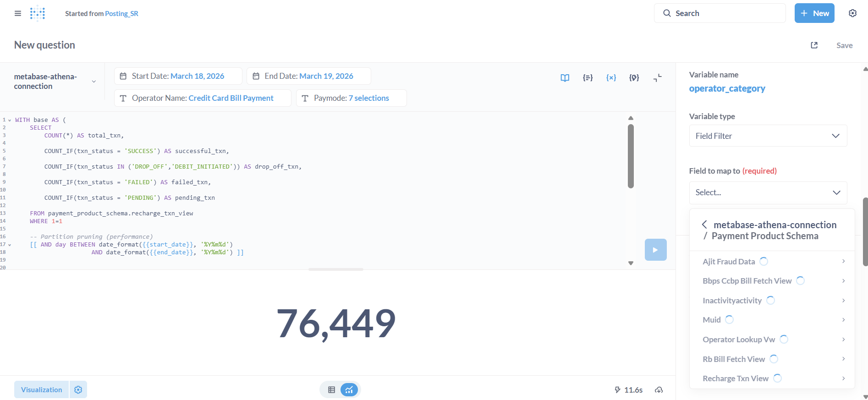
Task: Run the query with play button
Action: pyautogui.click(x=655, y=250)
